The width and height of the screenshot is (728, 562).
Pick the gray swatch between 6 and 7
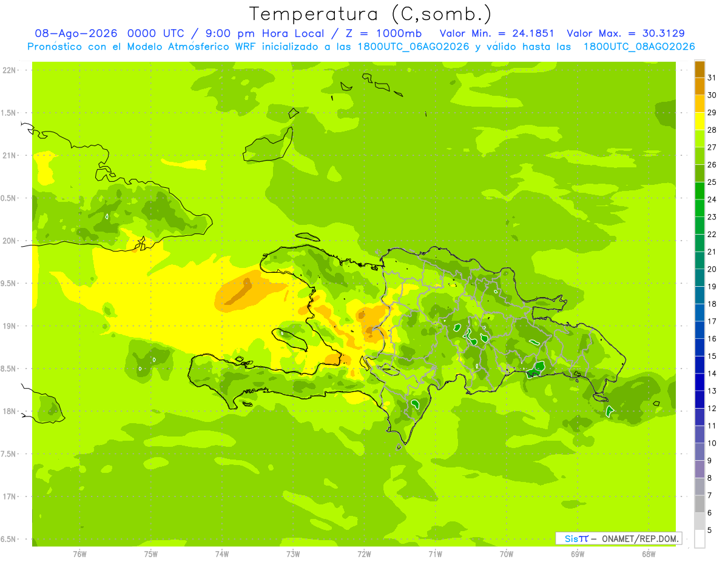tap(699, 504)
